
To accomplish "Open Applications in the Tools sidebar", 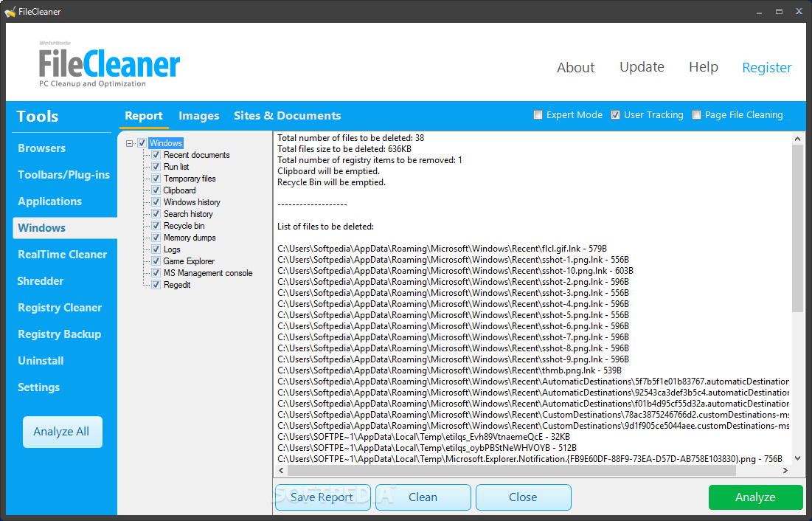I will click(49, 201).
